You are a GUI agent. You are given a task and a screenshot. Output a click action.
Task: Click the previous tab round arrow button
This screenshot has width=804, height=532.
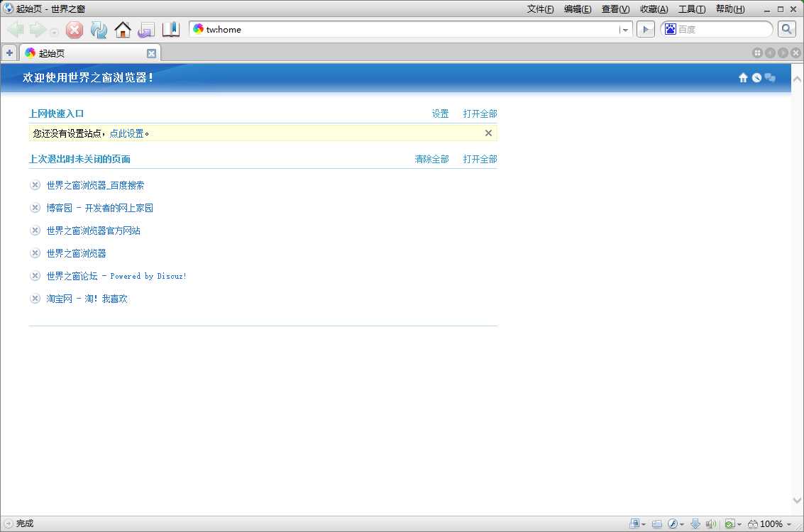pyautogui.click(x=770, y=52)
